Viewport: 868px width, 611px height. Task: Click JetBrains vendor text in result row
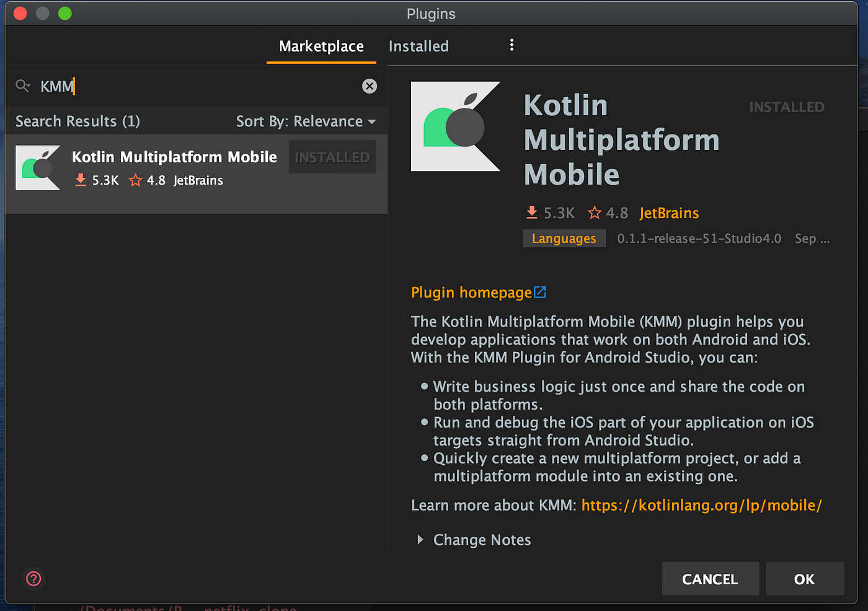pyautogui.click(x=198, y=180)
